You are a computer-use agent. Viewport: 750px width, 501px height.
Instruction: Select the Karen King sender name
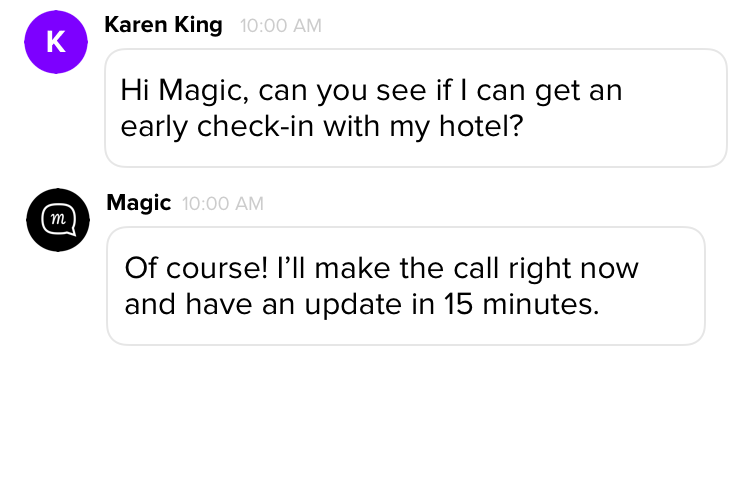coord(163,25)
